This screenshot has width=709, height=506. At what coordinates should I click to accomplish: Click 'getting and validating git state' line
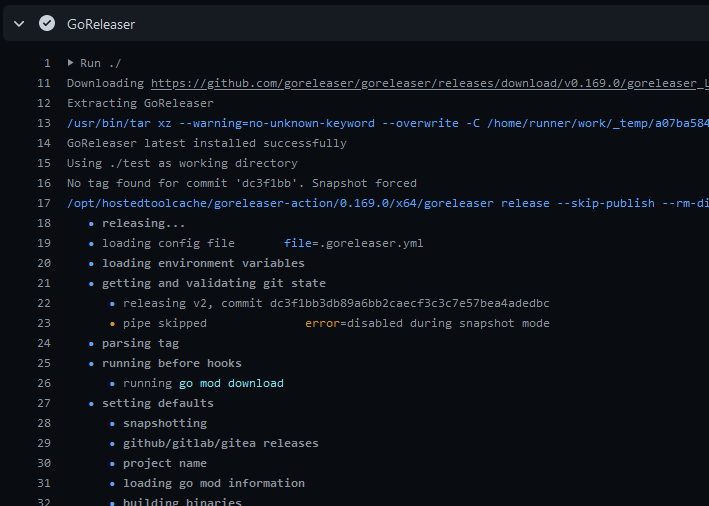click(x=213, y=283)
